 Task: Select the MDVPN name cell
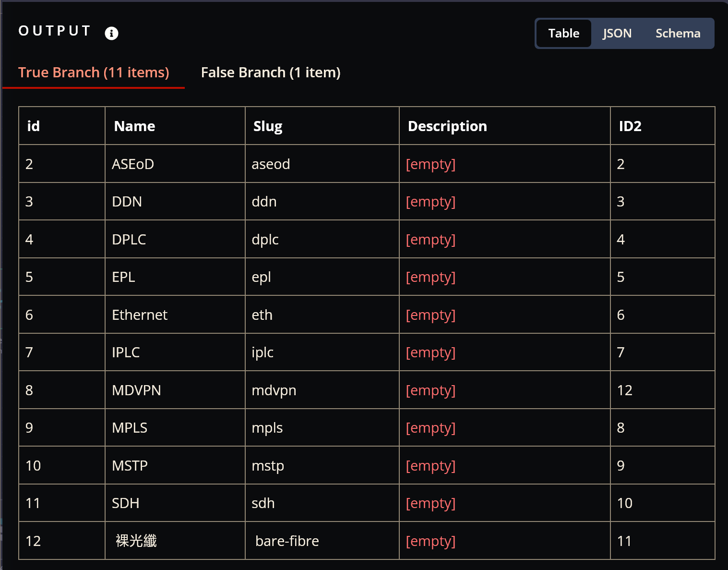tap(175, 390)
